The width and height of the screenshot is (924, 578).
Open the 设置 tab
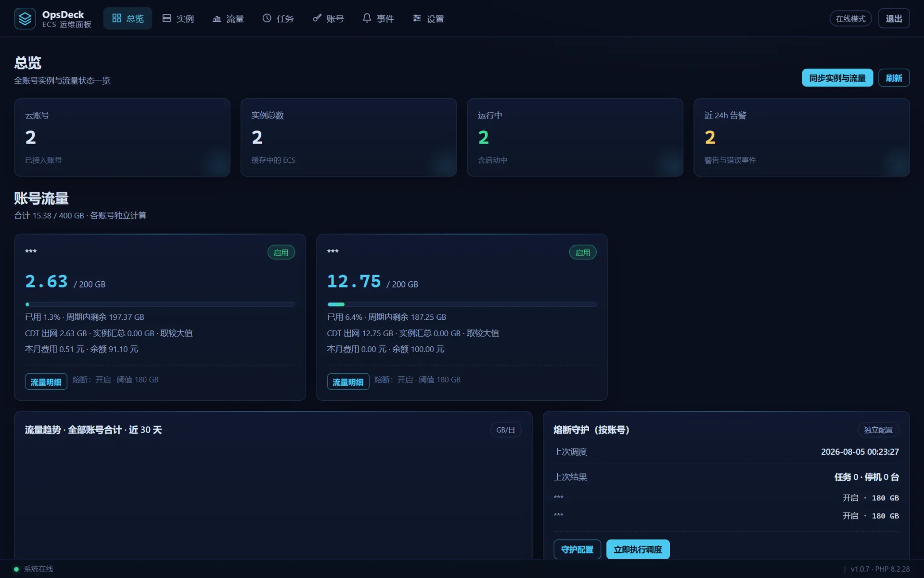pyautogui.click(x=428, y=18)
